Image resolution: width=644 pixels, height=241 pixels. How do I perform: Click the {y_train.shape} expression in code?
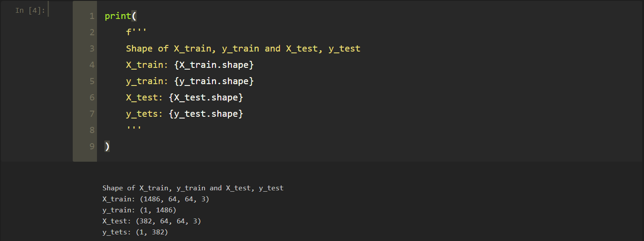click(x=214, y=82)
